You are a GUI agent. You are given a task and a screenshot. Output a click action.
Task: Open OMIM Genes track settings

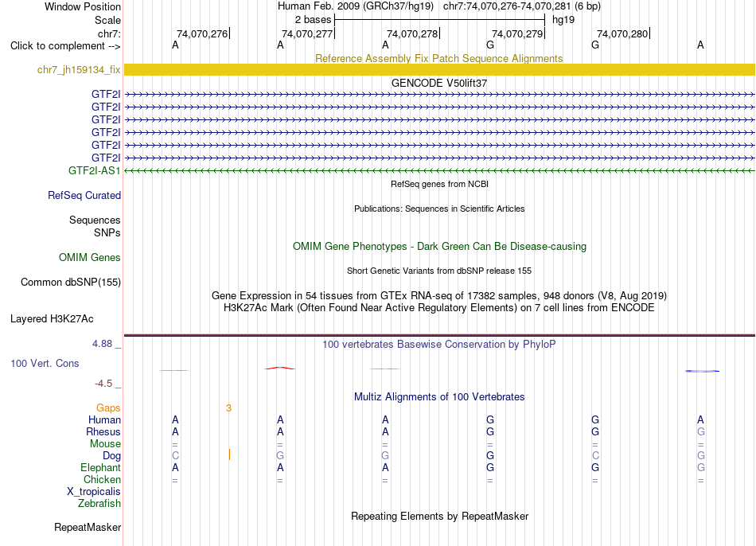89,258
